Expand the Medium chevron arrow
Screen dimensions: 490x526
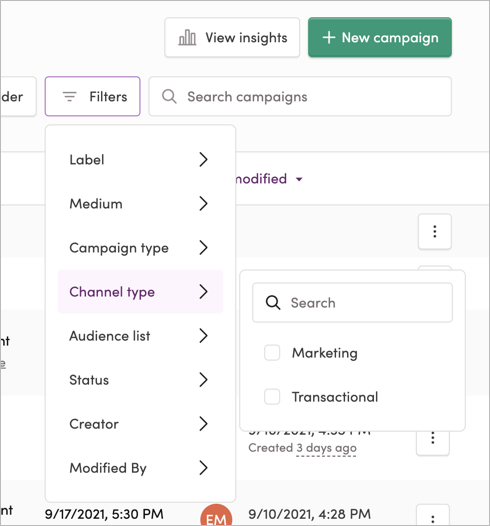pyautogui.click(x=203, y=204)
